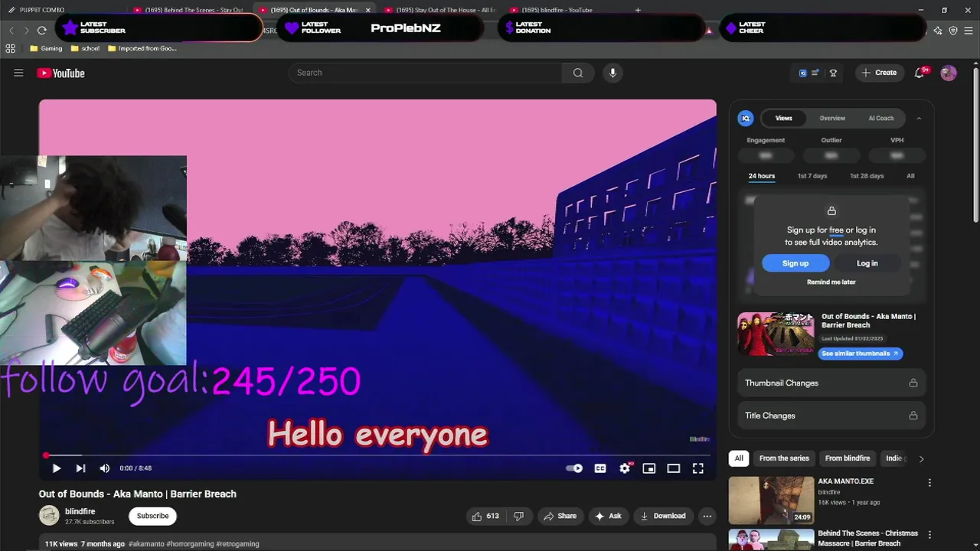Click the #akamanto hashtag
Image resolution: width=980 pixels, height=551 pixels.
pos(146,544)
